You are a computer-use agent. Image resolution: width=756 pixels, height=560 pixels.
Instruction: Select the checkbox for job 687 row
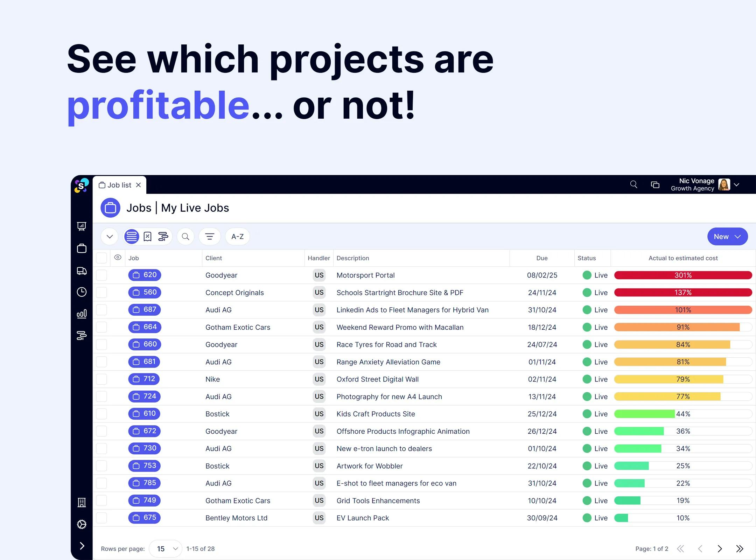click(101, 310)
